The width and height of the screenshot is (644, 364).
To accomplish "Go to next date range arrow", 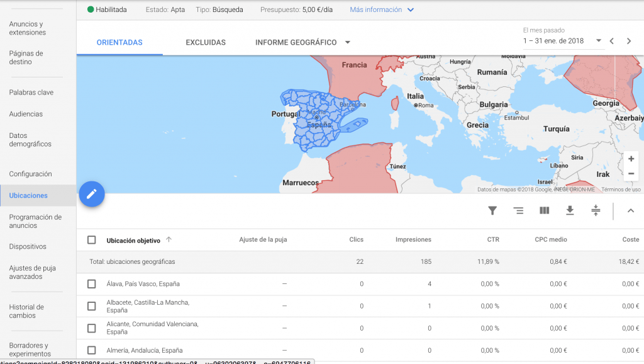I will (629, 41).
